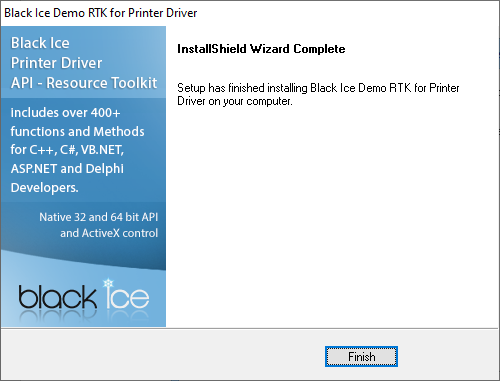Click the InstallShield Wizard Complete heading
The image size is (500, 381).
(x=261, y=49)
